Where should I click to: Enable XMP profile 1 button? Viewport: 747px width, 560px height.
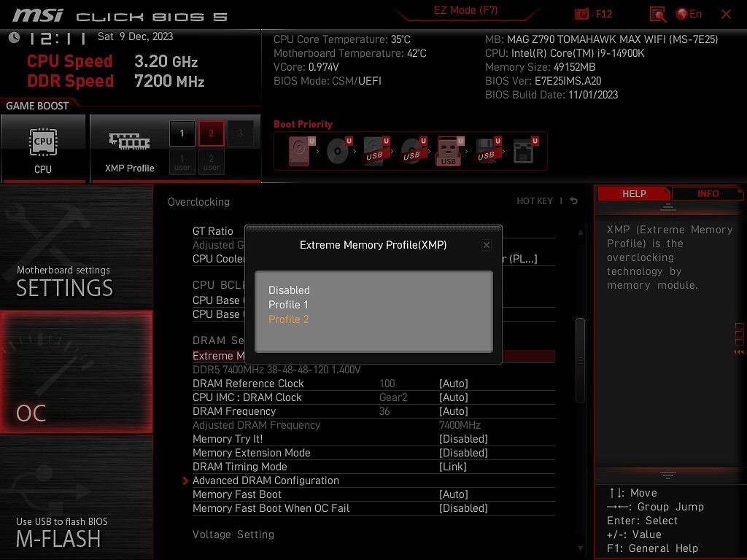pos(182,133)
